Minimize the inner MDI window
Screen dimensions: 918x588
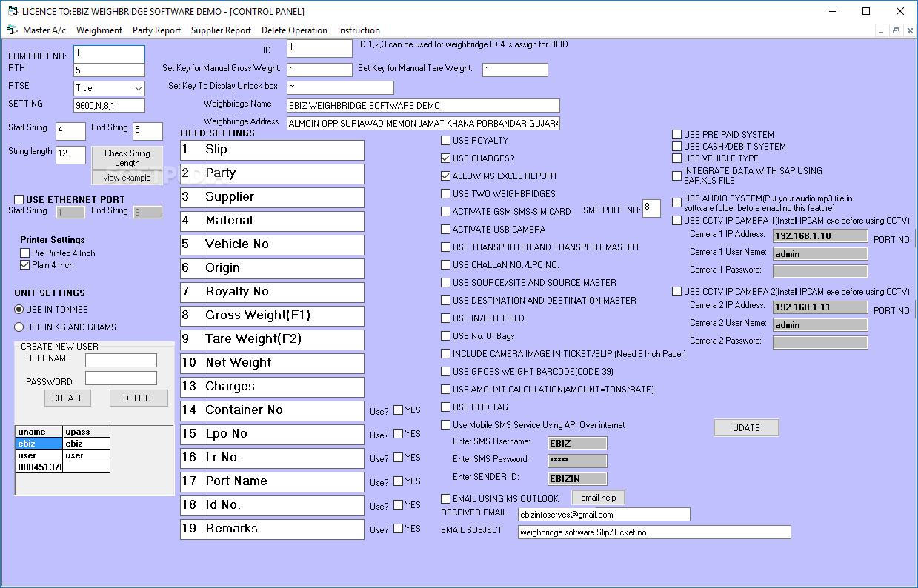tap(882, 30)
